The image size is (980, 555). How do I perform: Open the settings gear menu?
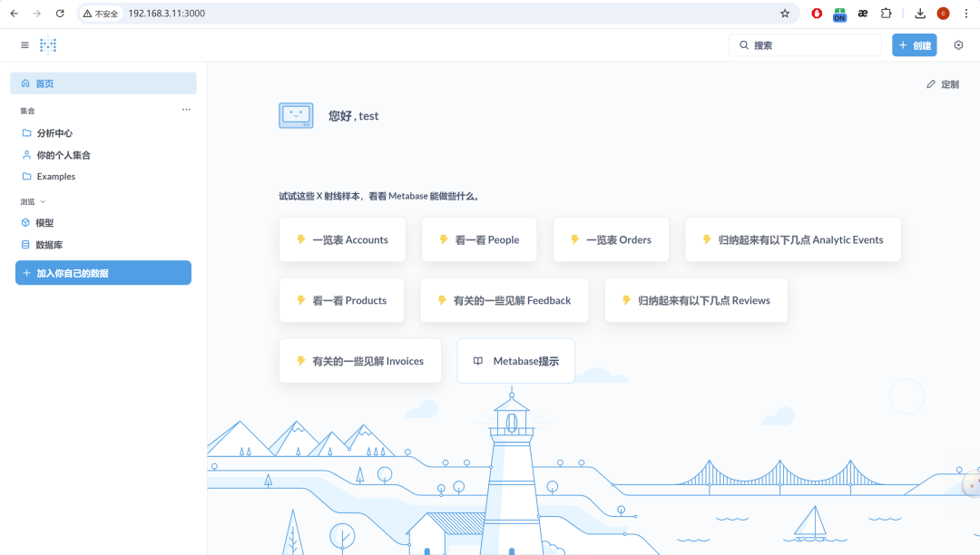pyautogui.click(x=958, y=45)
